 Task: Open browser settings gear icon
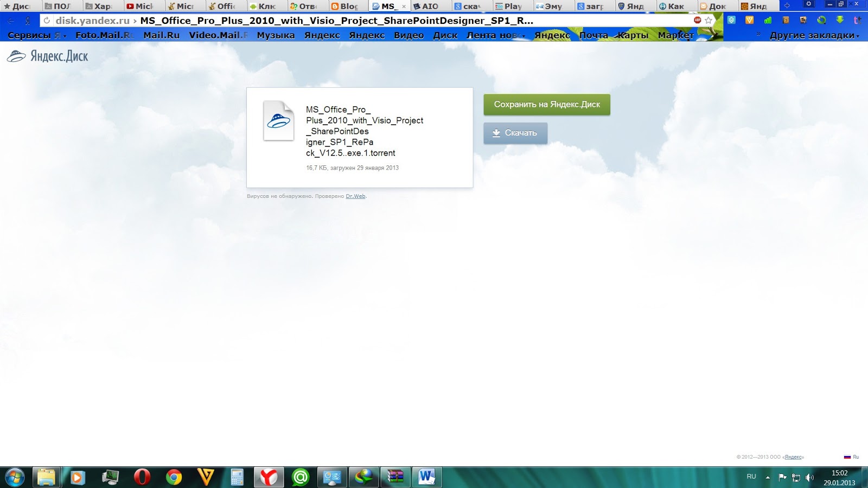point(808,4)
